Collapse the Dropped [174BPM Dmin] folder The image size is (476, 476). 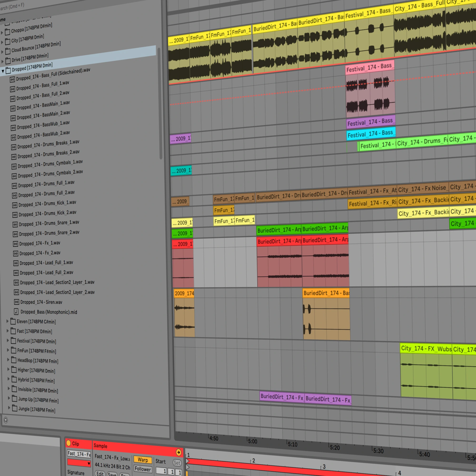coord(3,71)
